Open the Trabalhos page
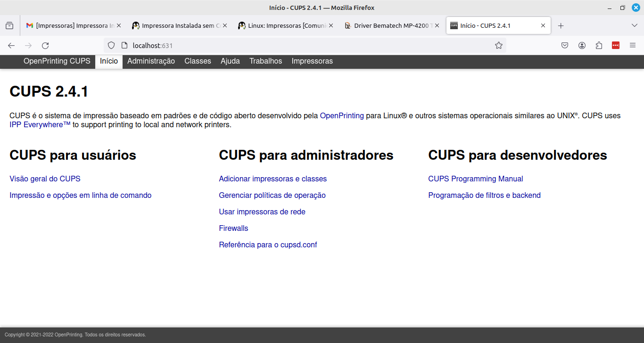The width and height of the screenshot is (644, 343). pos(265,61)
